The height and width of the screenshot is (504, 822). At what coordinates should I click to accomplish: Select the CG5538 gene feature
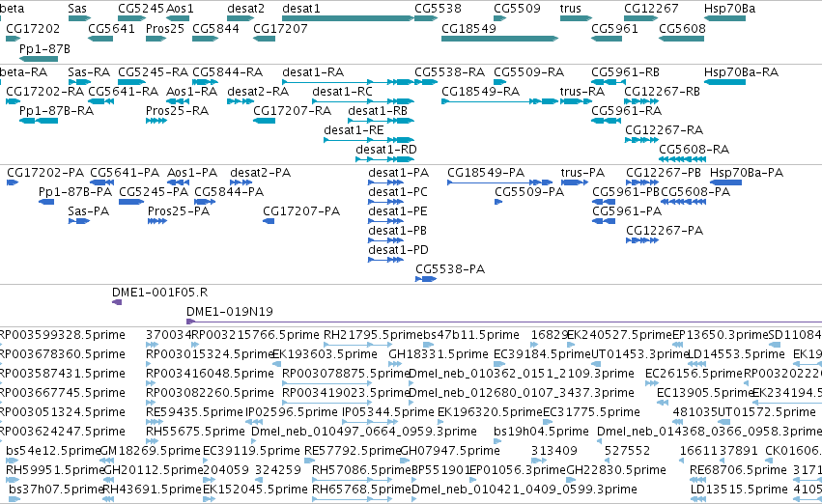coord(426,18)
